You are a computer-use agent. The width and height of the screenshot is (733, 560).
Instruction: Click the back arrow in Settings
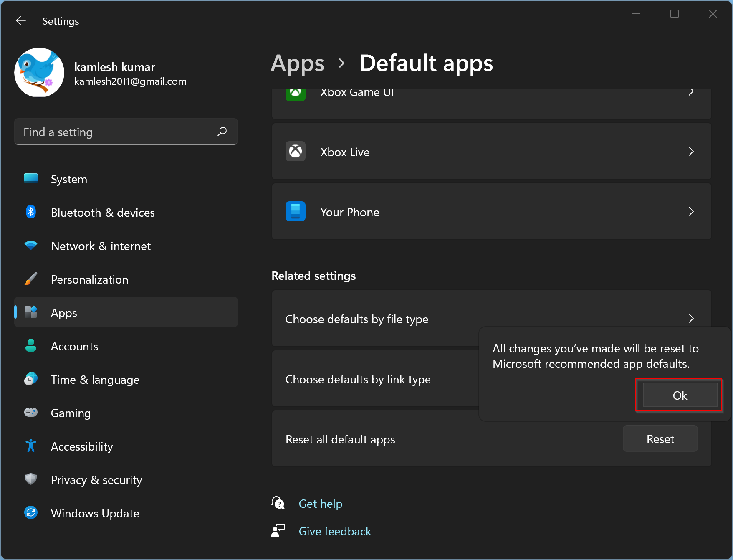coord(21,21)
